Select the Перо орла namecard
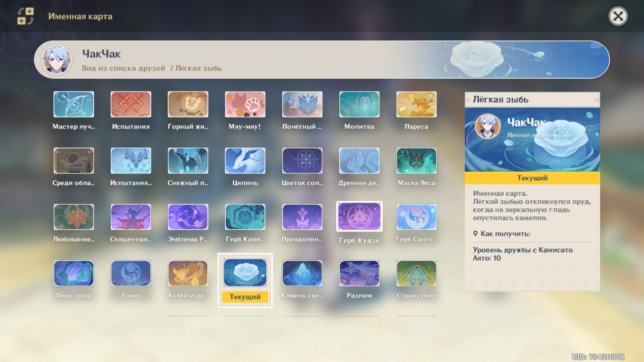This screenshot has width=644, height=362. click(74, 273)
